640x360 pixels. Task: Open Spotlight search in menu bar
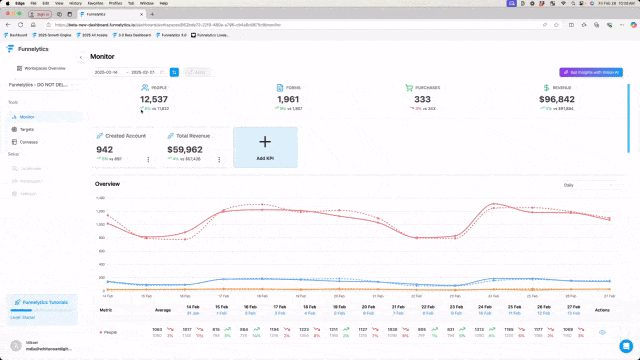pyautogui.click(x=573, y=3)
